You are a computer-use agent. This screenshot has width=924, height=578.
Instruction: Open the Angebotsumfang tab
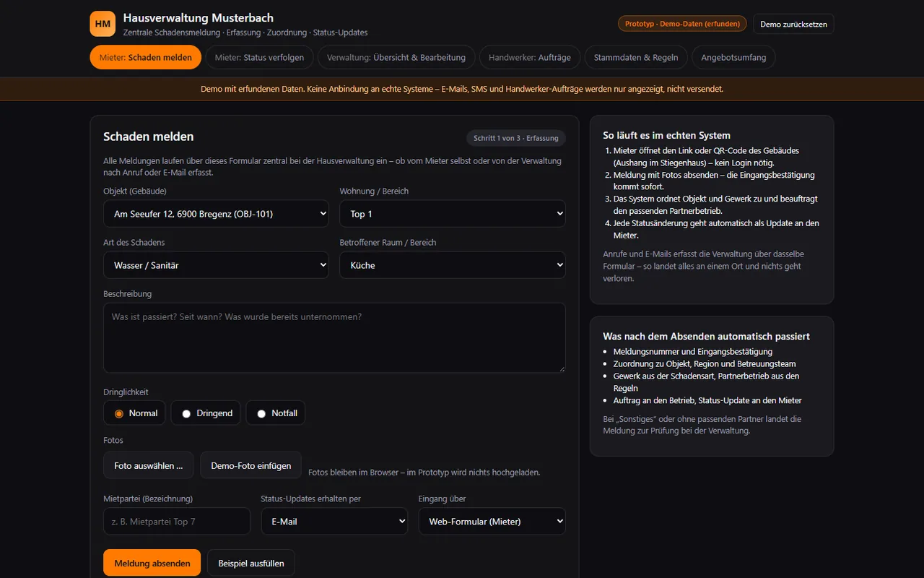tap(733, 57)
